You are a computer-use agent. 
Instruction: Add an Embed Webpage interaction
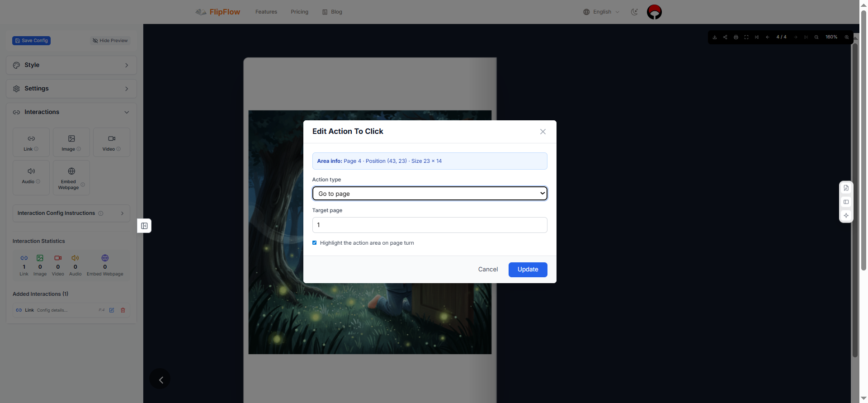[71, 178]
